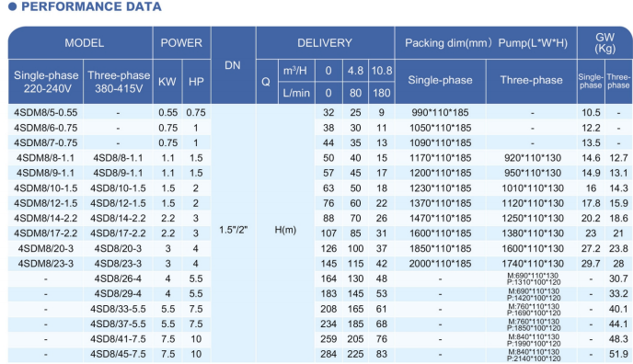Click the KW subheader

tap(167, 82)
